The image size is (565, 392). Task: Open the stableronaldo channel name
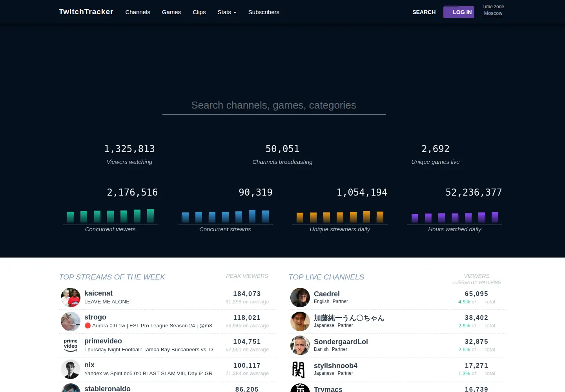tap(108, 388)
